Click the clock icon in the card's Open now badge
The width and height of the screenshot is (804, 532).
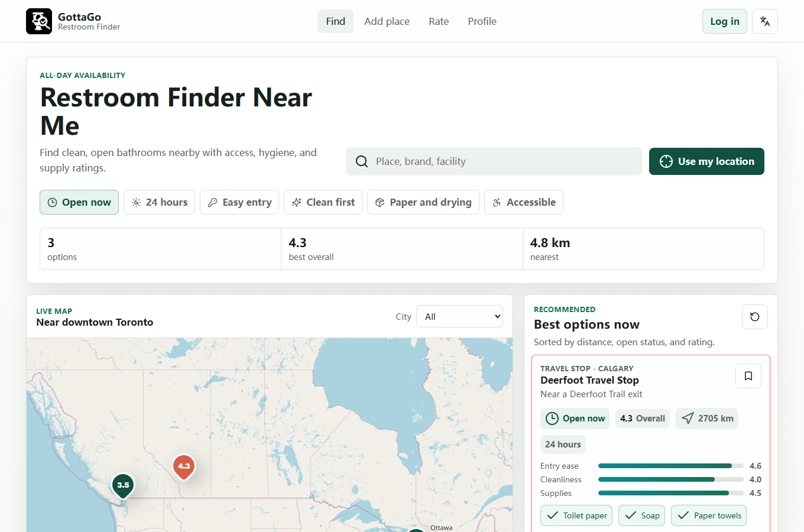click(x=552, y=419)
